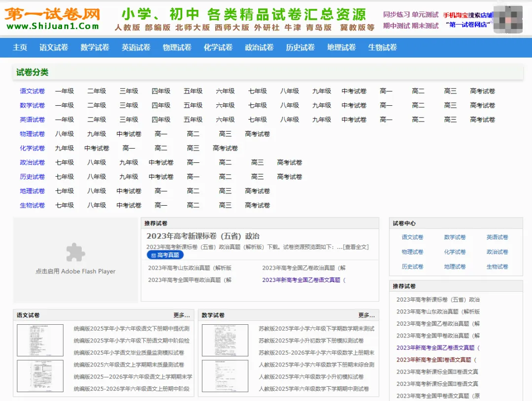The height and width of the screenshot is (401, 532).
Task: Open 化学试卷 in the blue navigation bar
Action: point(218,47)
